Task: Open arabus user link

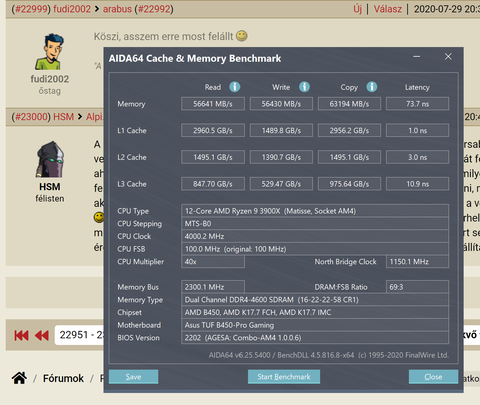Action: [117, 9]
